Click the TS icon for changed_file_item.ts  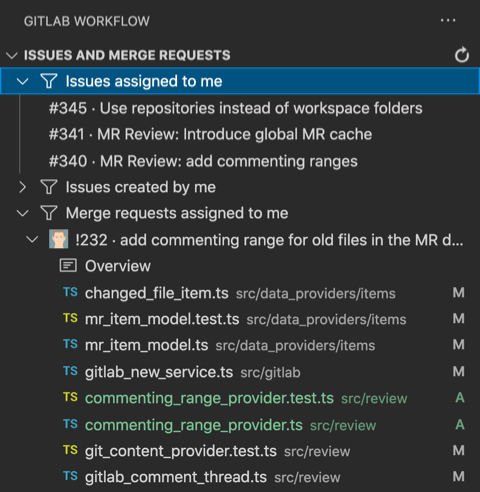coord(70,292)
